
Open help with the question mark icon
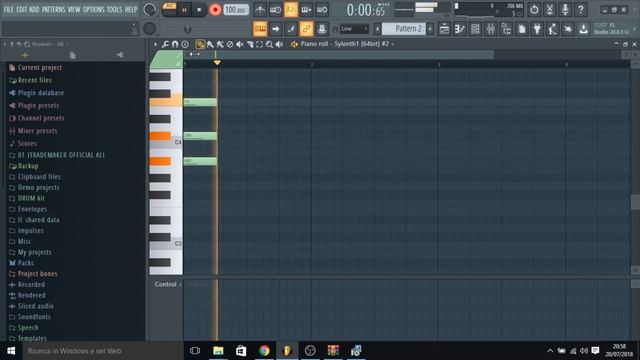click(x=581, y=9)
